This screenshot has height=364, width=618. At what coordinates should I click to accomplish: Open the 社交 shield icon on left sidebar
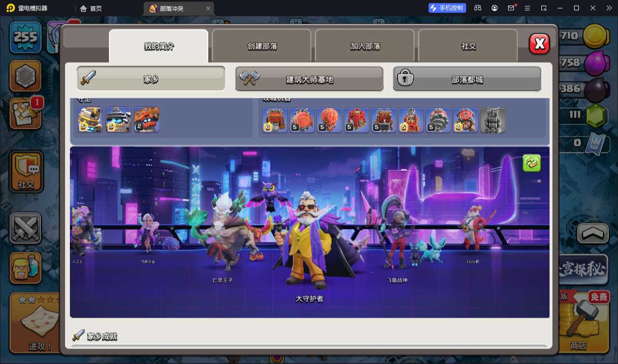26,172
